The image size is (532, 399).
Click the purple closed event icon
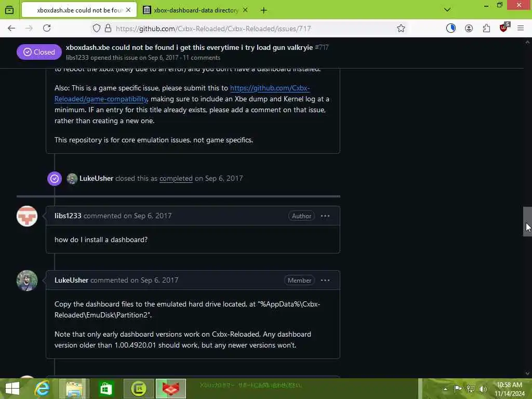click(55, 179)
